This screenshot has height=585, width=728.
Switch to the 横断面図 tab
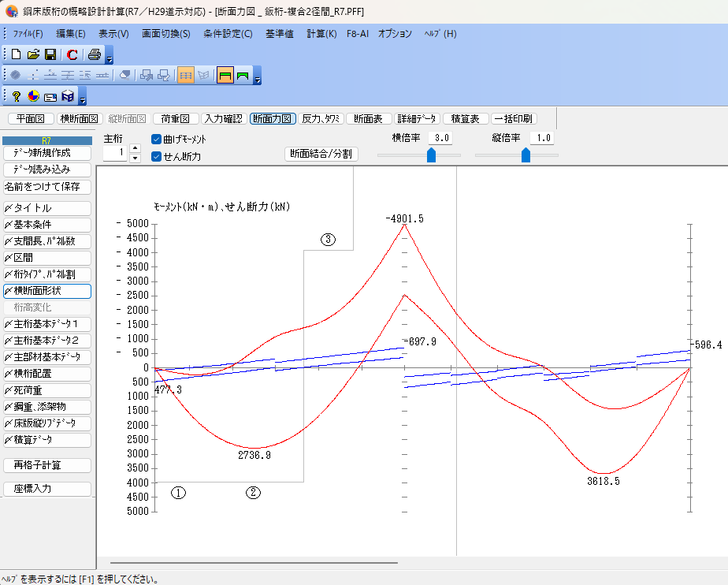80,119
